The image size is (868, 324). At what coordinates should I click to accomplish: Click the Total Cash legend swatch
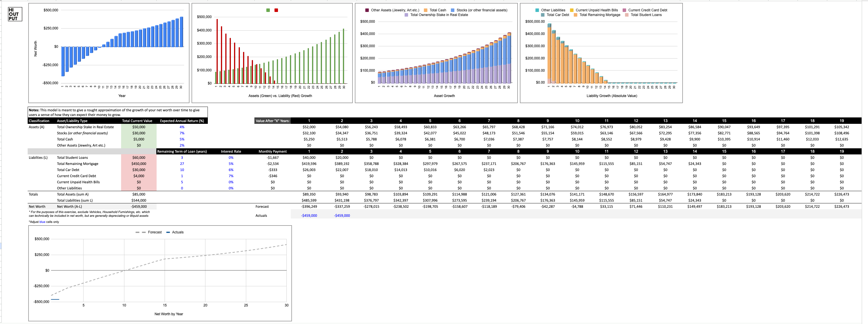click(x=426, y=10)
